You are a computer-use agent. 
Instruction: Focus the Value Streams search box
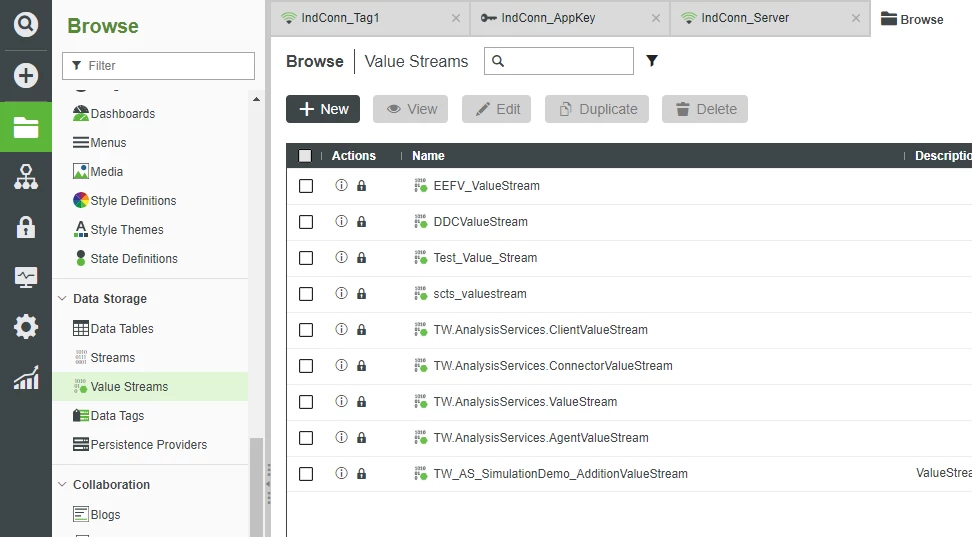[x=559, y=61]
